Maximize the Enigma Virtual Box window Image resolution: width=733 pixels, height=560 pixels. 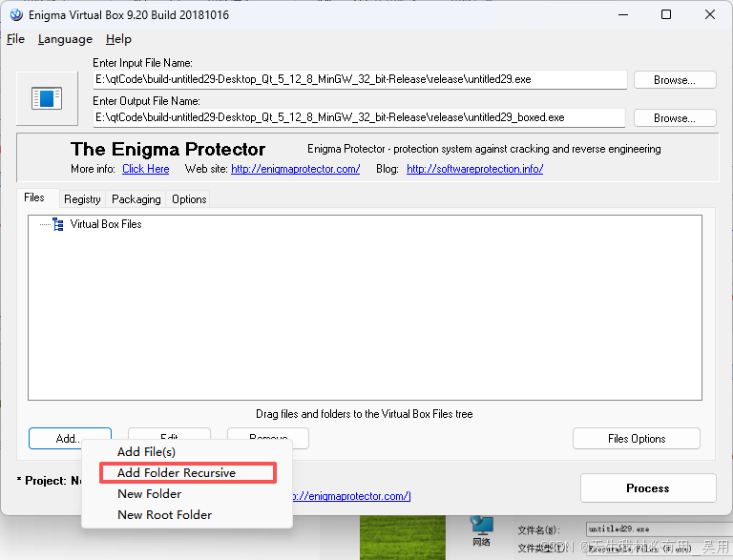tap(666, 14)
